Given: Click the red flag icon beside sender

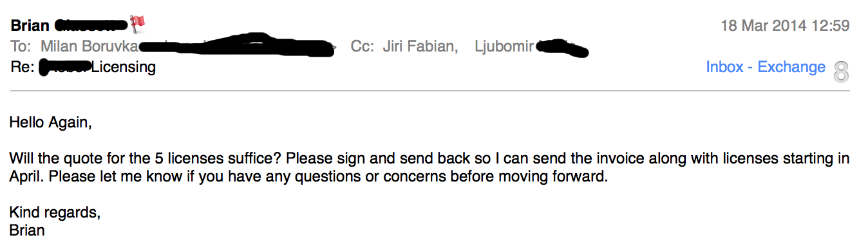Looking at the screenshot, I should click(137, 24).
